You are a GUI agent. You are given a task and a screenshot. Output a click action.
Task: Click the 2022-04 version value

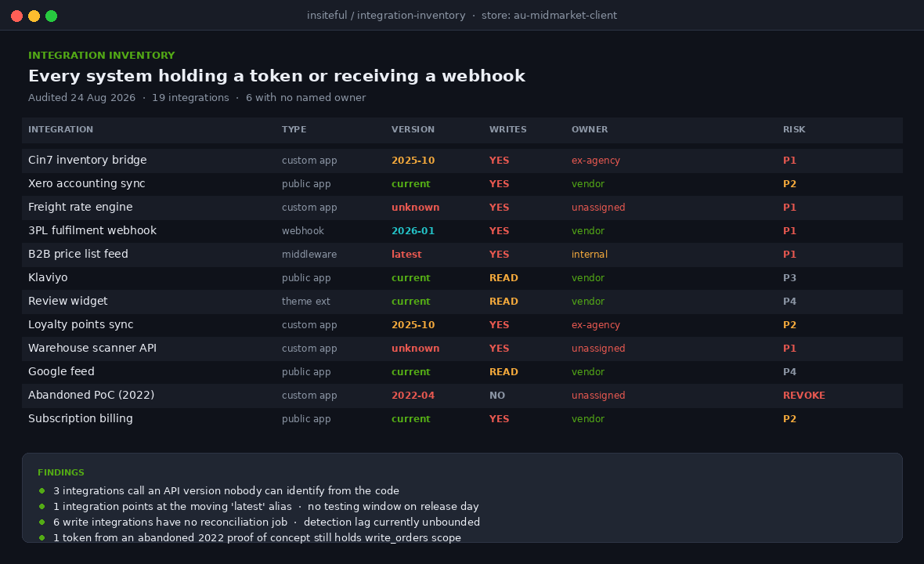(413, 396)
